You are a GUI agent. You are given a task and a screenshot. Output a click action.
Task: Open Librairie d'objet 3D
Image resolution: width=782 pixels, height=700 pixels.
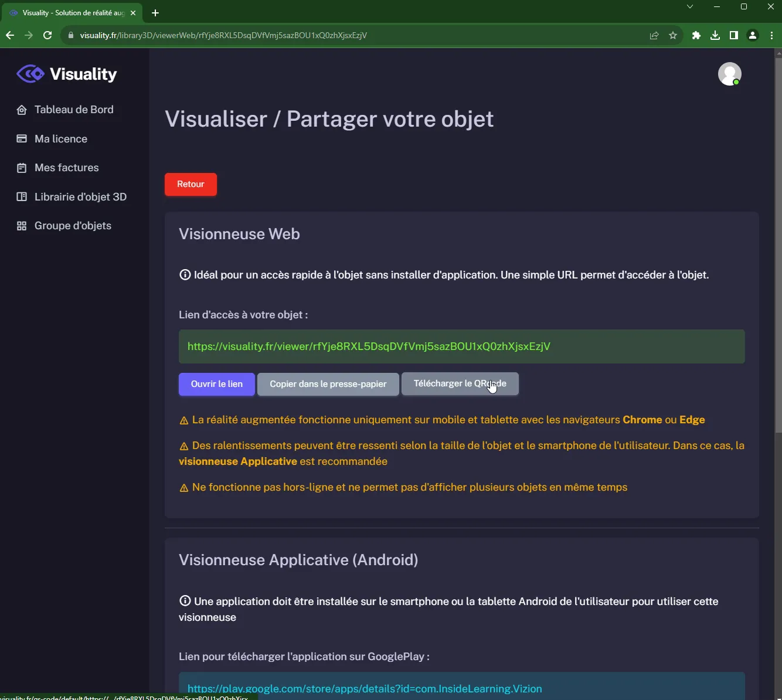(80, 197)
